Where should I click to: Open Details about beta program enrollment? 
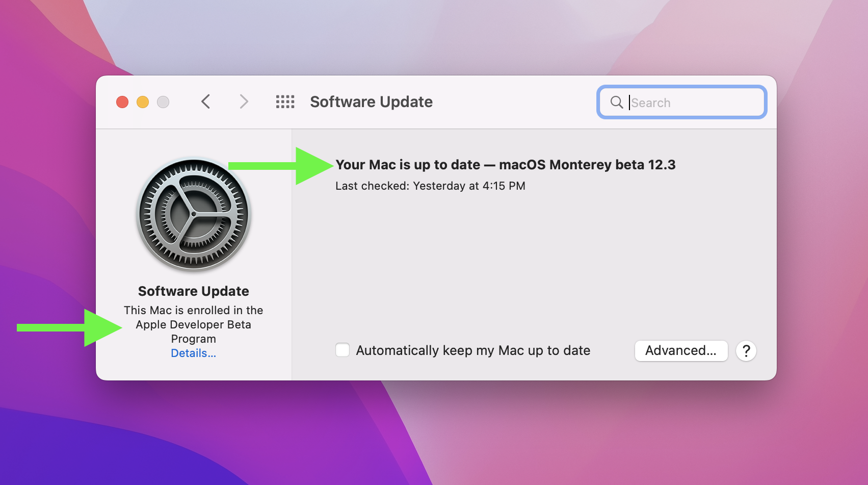pos(193,353)
